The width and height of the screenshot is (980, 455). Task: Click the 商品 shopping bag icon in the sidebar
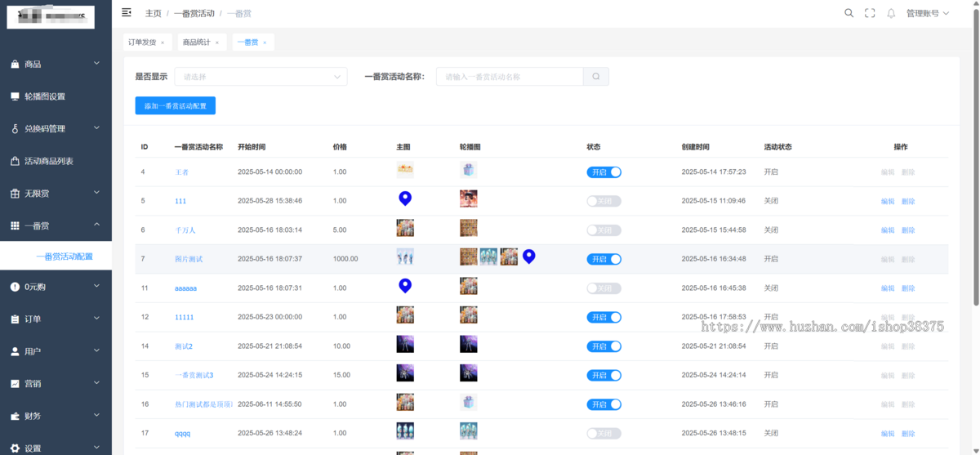(15, 64)
